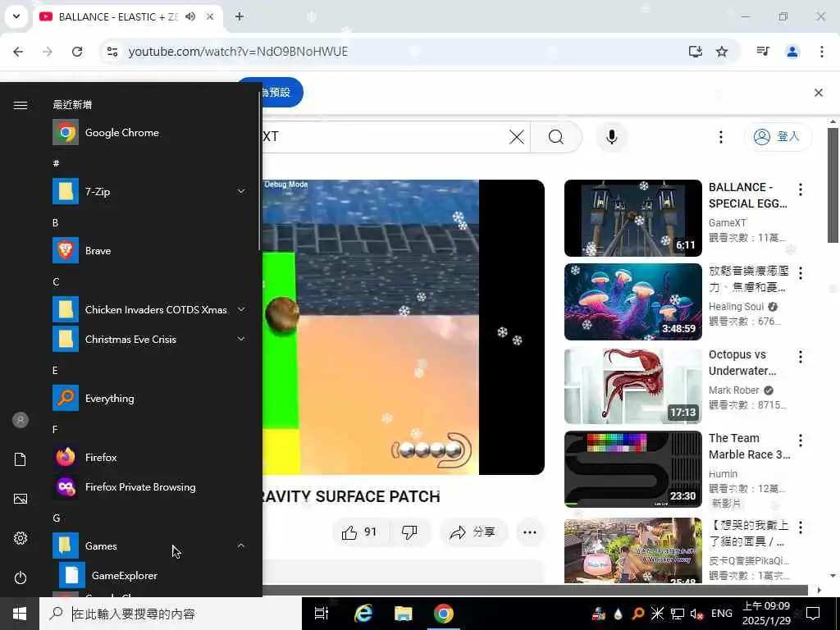Click the address bar URL
The height and width of the screenshot is (630, 840).
coord(238,52)
